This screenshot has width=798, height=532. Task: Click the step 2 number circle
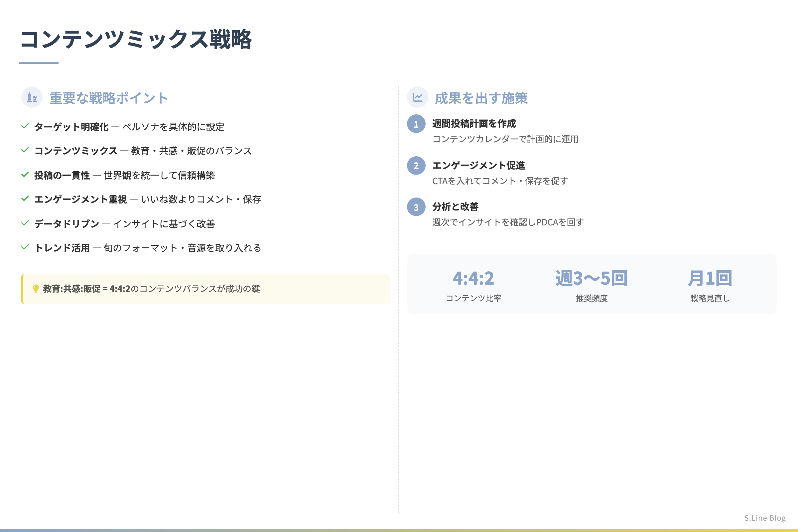click(416, 166)
